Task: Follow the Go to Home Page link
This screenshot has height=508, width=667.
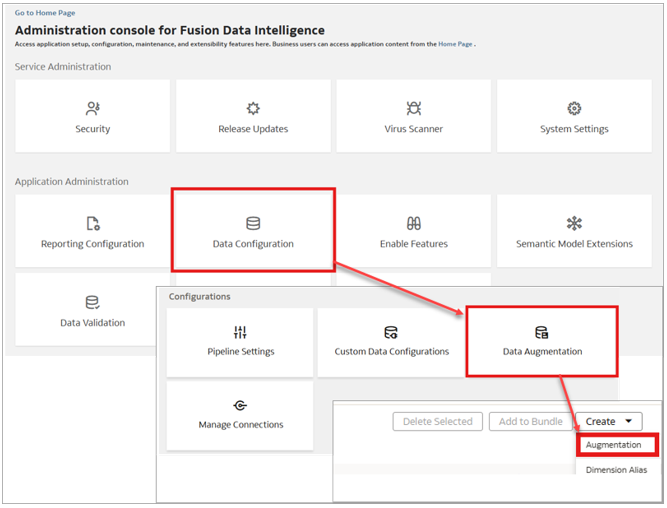Action: pyautogui.click(x=43, y=13)
